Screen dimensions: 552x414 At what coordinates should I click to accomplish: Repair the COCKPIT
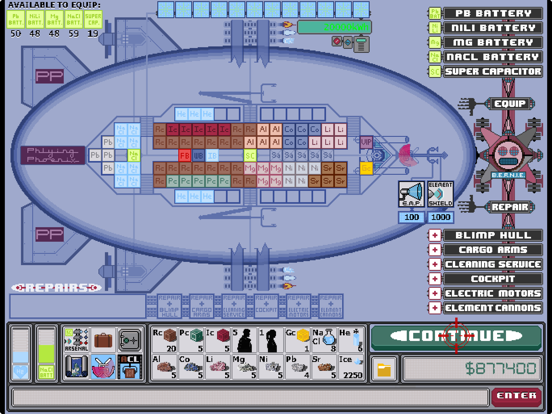tap(493, 279)
